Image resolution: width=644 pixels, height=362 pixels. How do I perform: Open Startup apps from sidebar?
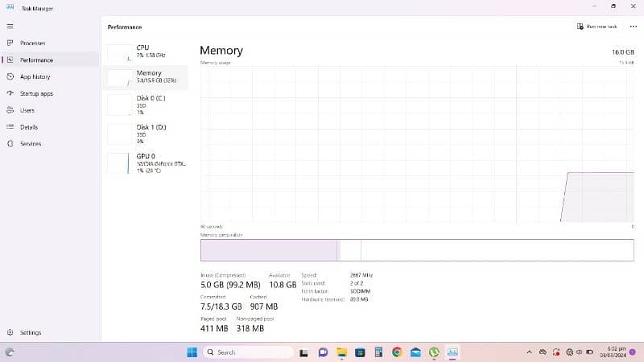[10, 93]
